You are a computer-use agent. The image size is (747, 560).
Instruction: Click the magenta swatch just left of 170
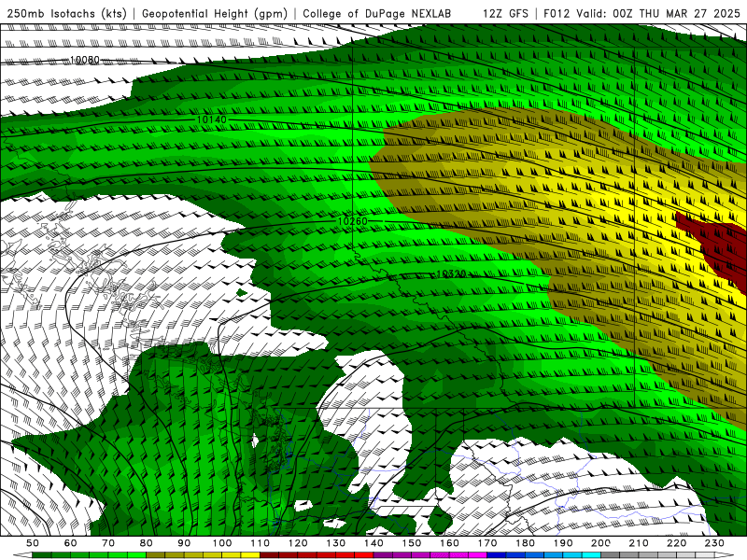477,554
